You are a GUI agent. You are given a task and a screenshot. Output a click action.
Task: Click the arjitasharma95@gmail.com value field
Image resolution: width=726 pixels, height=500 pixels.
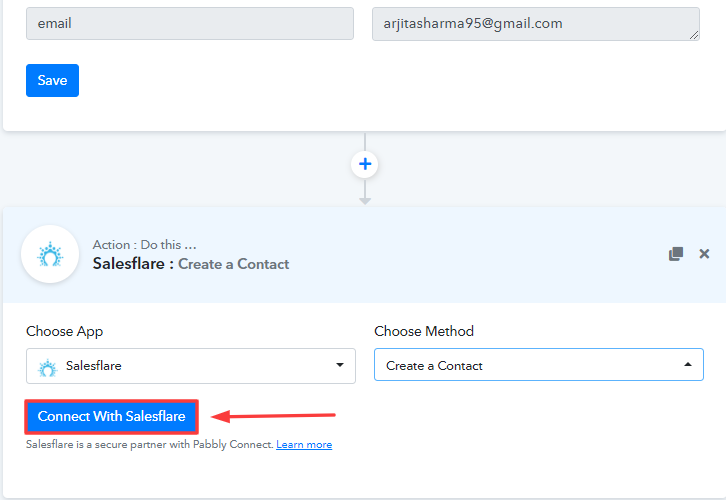(536, 24)
